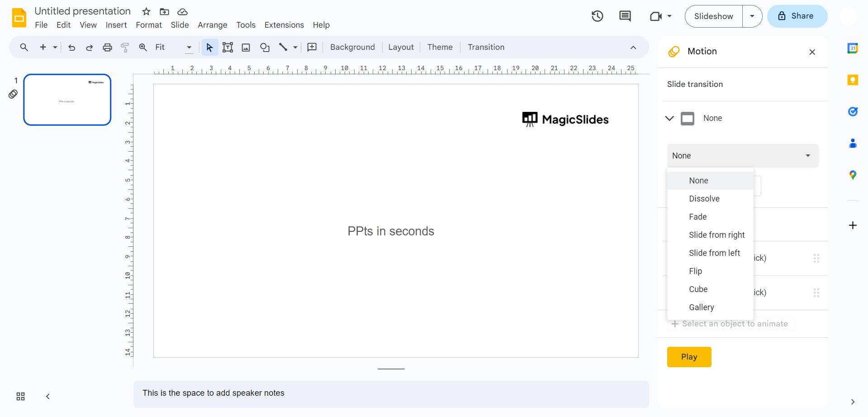Move presentation to a folder icon
This screenshot has width=868, height=417.
coord(164,11)
